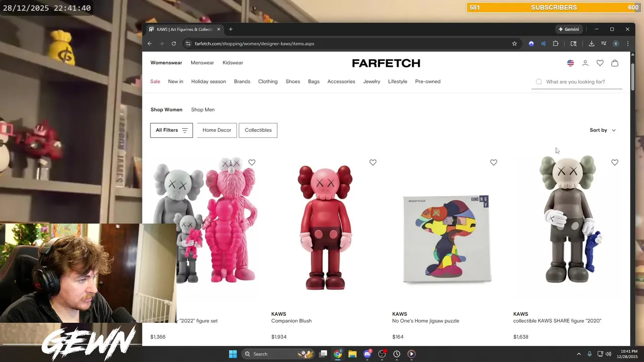
Task: Add No One's Home puzzle to wishlist
Action: point(494,162)
